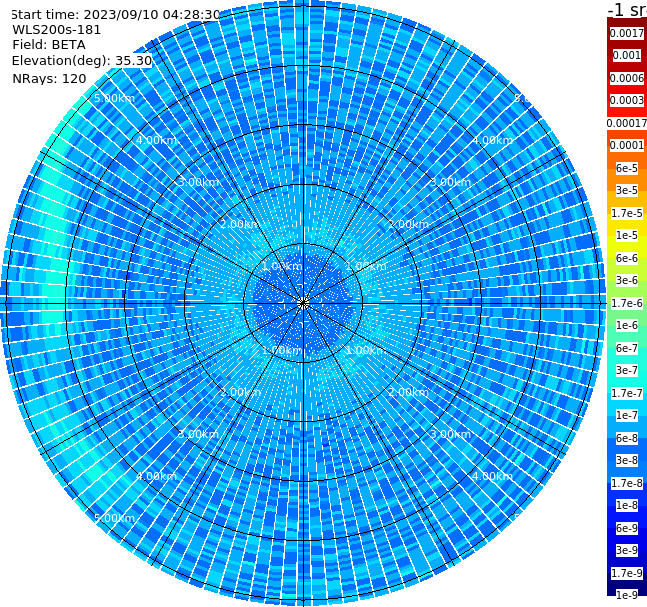Select the WLS200s-181 instrument label
Screen dimensions: 647x607
click(57, 30)
